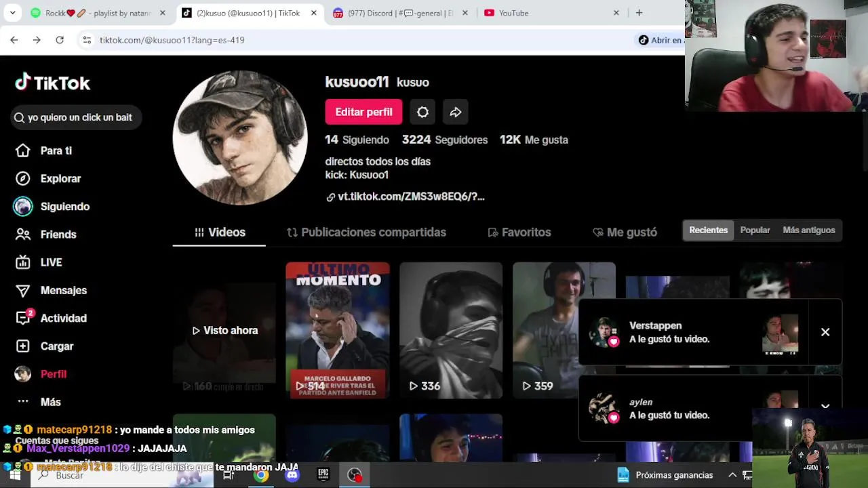The height and width of the screenshot is (488, 868).
Task: Expand the system tray hidden icons
Action: pos(732,475)
